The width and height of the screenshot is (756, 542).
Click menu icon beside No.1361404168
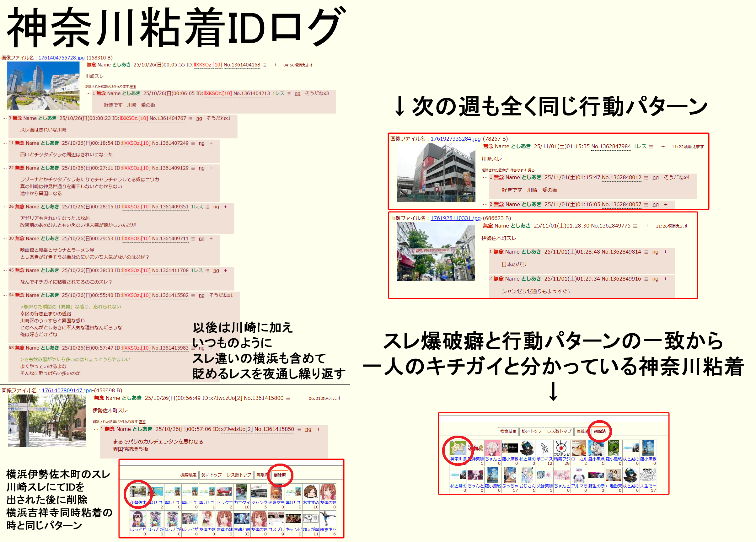264,65
